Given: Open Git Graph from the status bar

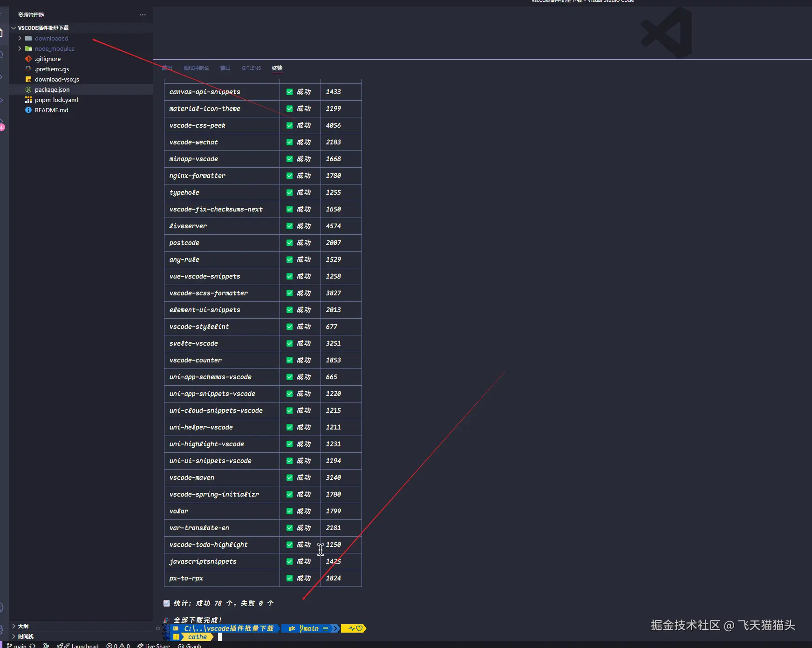Looking at the screenshot, I should (x=189, y=645).
